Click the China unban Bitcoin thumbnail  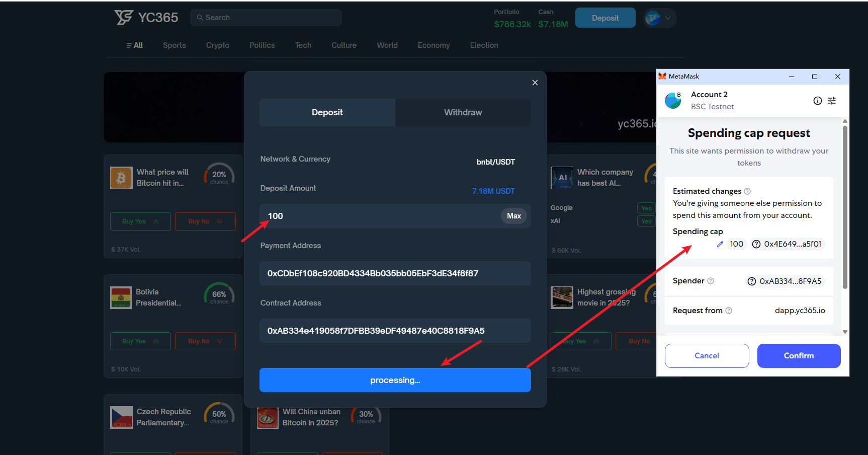tap(268, 417)
